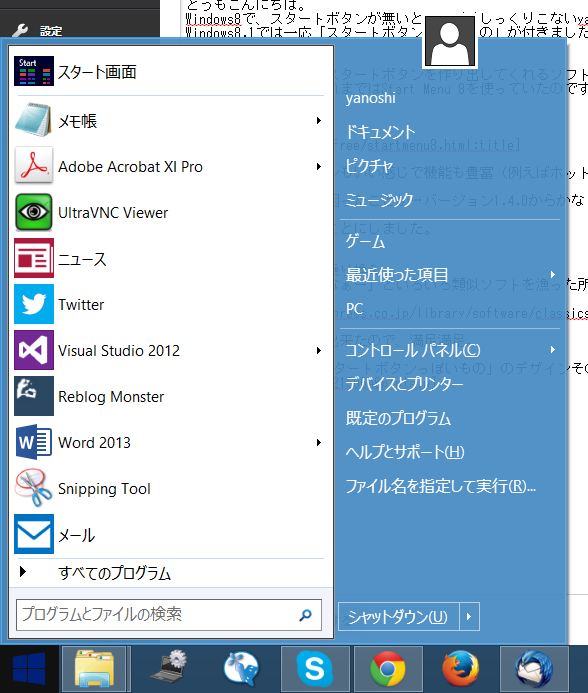This screenshot has width=588, height=693.
Task: Open File Explorer from the taskbar
Action: (x=95, y=669)
